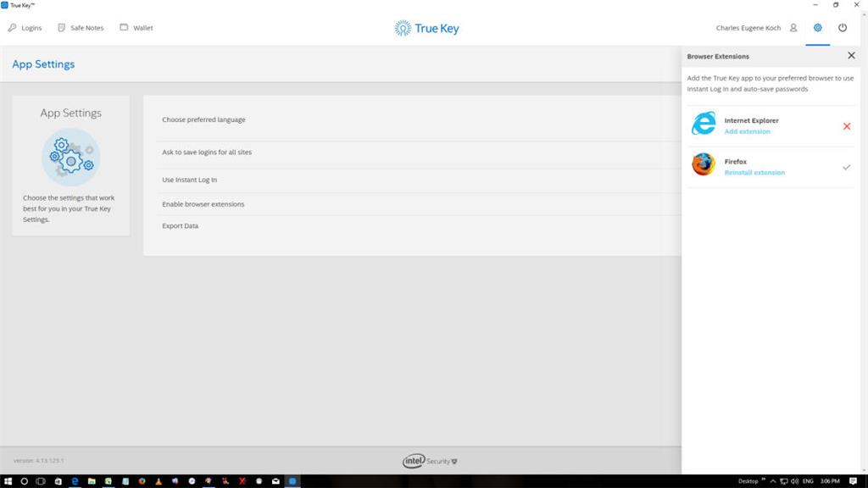Screen dimensions: 868x488
Task: Open VLC cone icon in taskbar
Action: click(x=159, y=481)
